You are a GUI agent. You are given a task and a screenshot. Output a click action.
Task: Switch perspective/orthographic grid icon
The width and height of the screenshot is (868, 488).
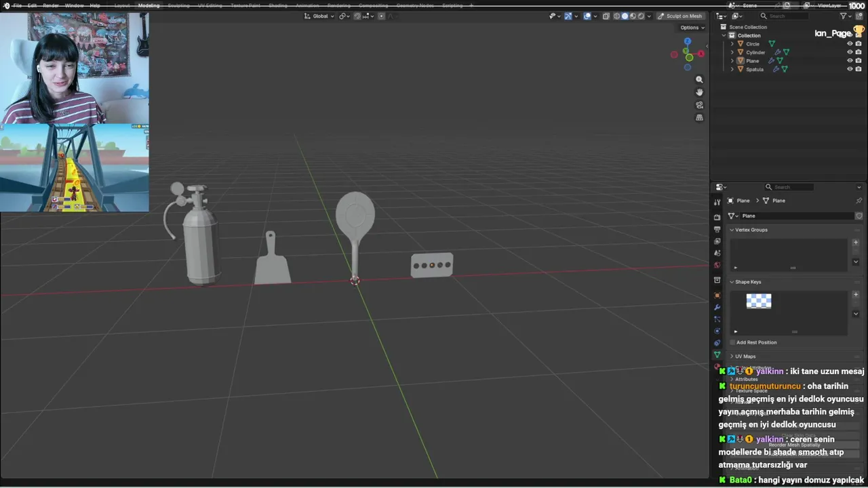[699, 118]
